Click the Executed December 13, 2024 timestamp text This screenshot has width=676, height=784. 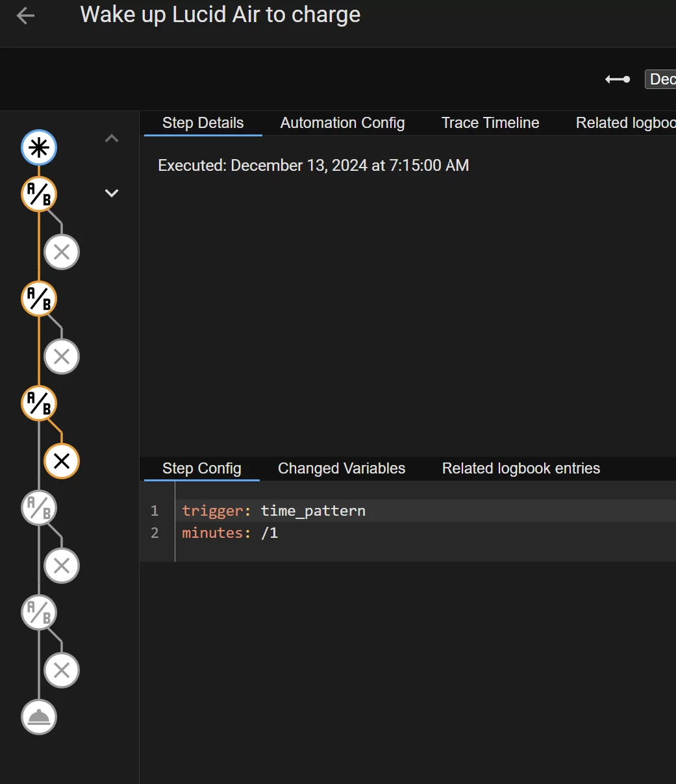314,166
